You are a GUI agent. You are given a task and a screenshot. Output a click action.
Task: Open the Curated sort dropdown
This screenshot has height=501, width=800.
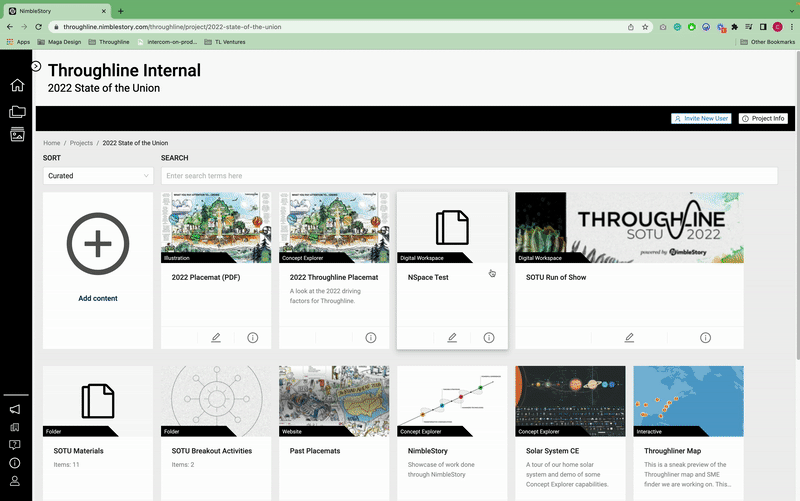pos(97,176)
